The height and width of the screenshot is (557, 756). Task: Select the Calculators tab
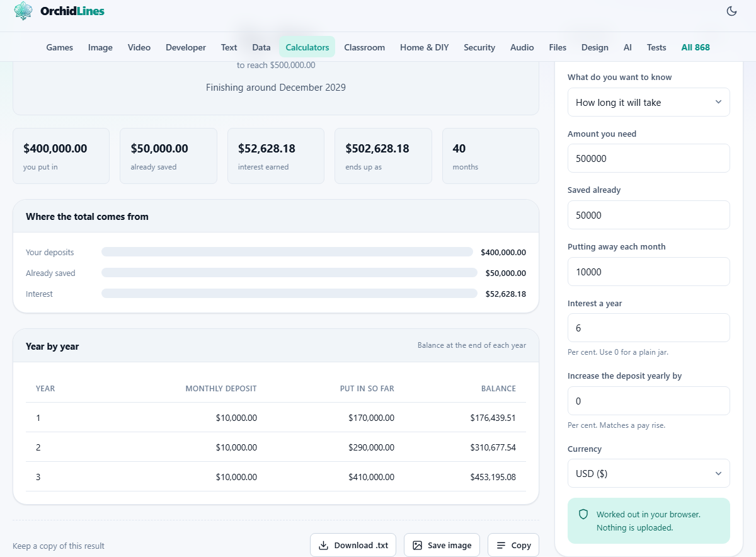307,47
